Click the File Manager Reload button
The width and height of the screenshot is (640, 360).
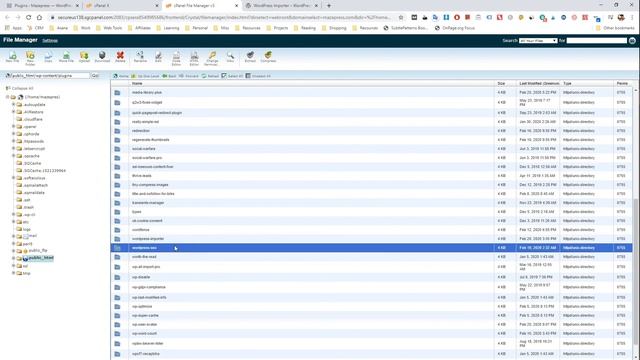(210, 76)
